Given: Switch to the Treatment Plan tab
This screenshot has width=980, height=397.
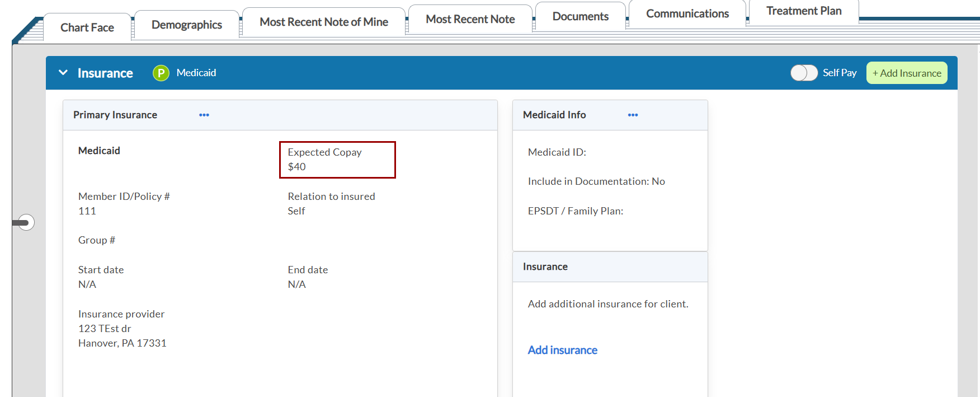Looking at the screenshot, I should tap(803, 11).
